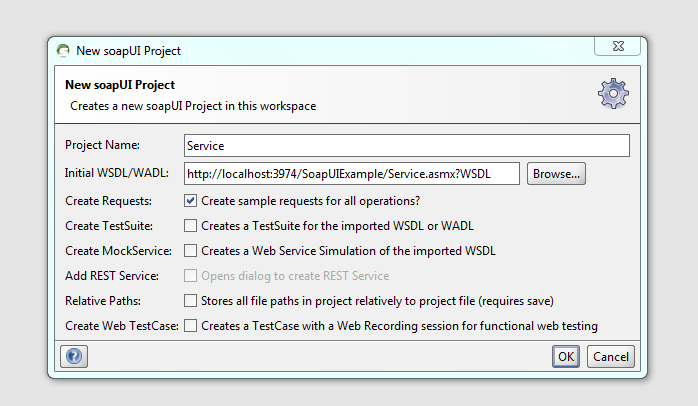Click the "Initial WSDL/WADL:" label
Image resolution: width=698 pixels, height=406 pixels.
pyautogui.click(x=117, y=173)
